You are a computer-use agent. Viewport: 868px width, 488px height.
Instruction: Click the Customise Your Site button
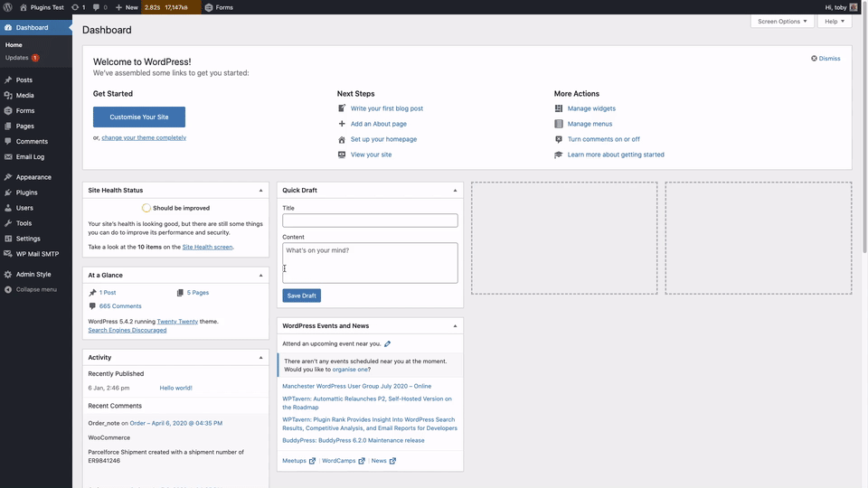pyautogui.click(x=139, y=117)
